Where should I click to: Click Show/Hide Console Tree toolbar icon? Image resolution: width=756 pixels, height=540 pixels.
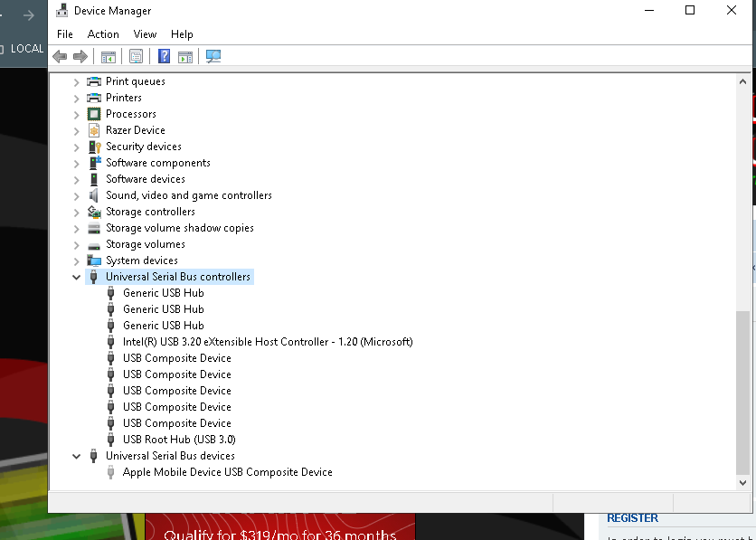click(109, 56)
